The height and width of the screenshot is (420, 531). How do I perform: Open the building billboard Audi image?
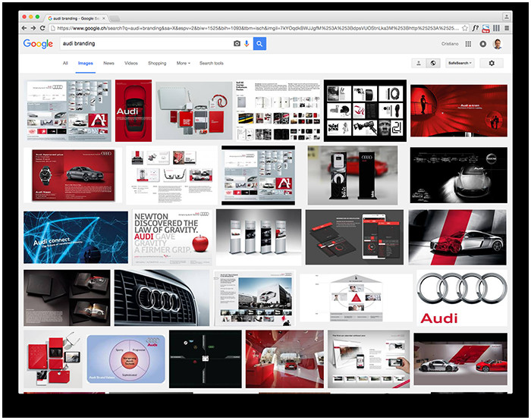255,298
